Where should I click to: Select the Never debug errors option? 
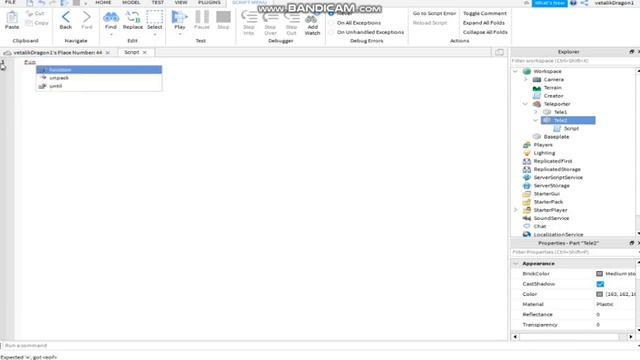331,13
